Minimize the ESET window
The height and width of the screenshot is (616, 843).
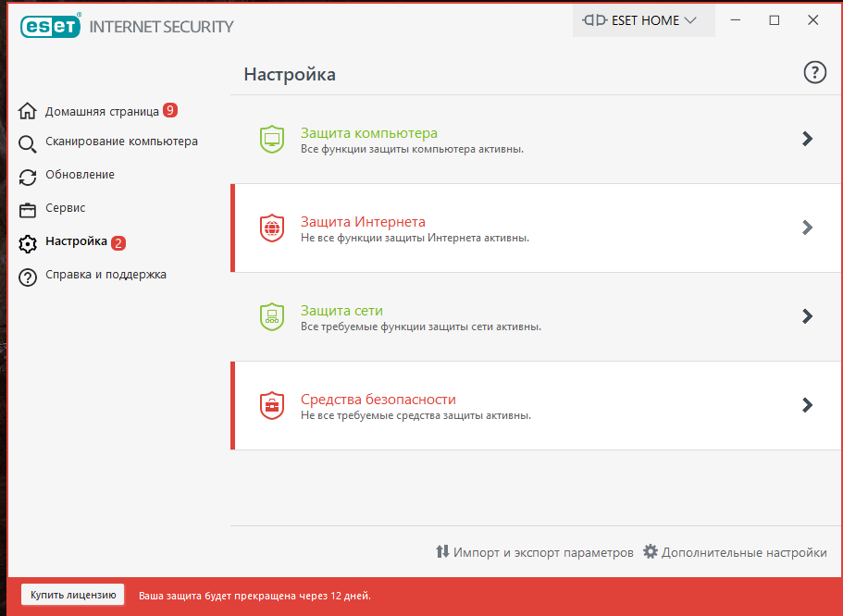[736, 20]
